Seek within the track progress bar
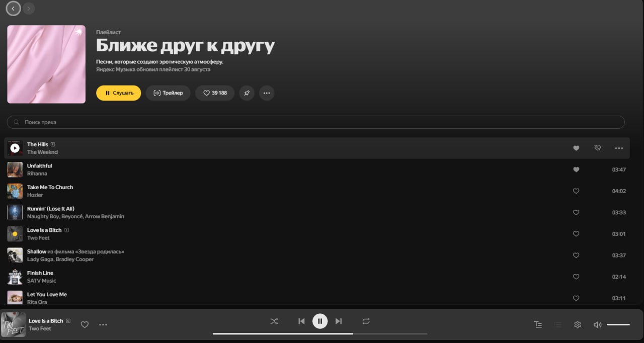644x343 pixels. coord(320,333)
